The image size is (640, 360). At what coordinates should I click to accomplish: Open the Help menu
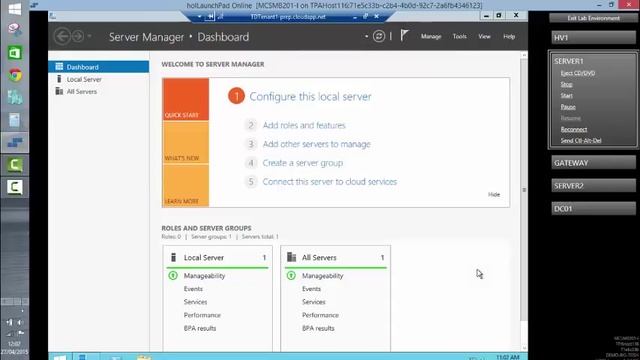[x=509, y=36]
